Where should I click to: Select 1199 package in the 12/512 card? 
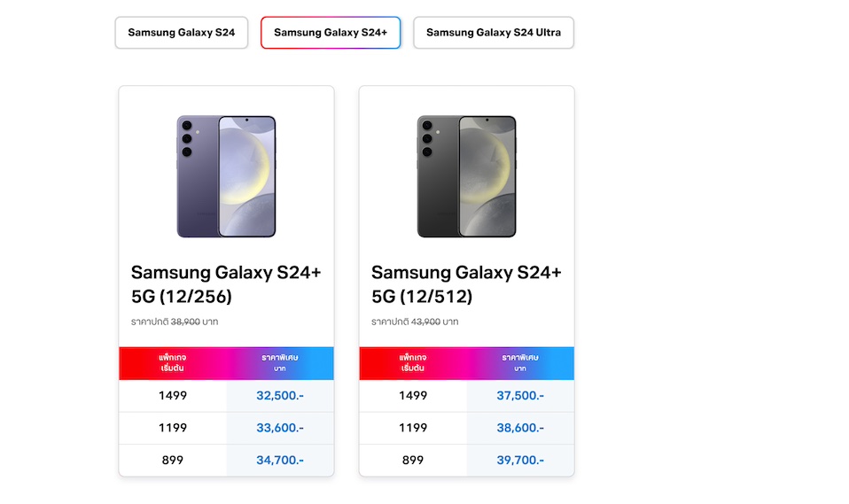click(x=413, y=428)
